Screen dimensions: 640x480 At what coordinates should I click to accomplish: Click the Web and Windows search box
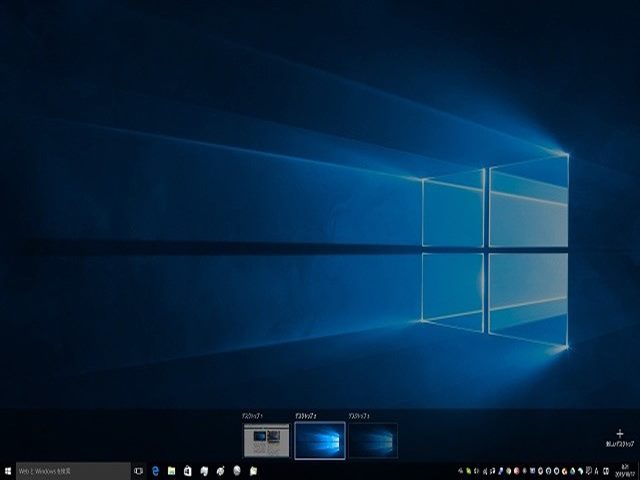click(73, 471)
